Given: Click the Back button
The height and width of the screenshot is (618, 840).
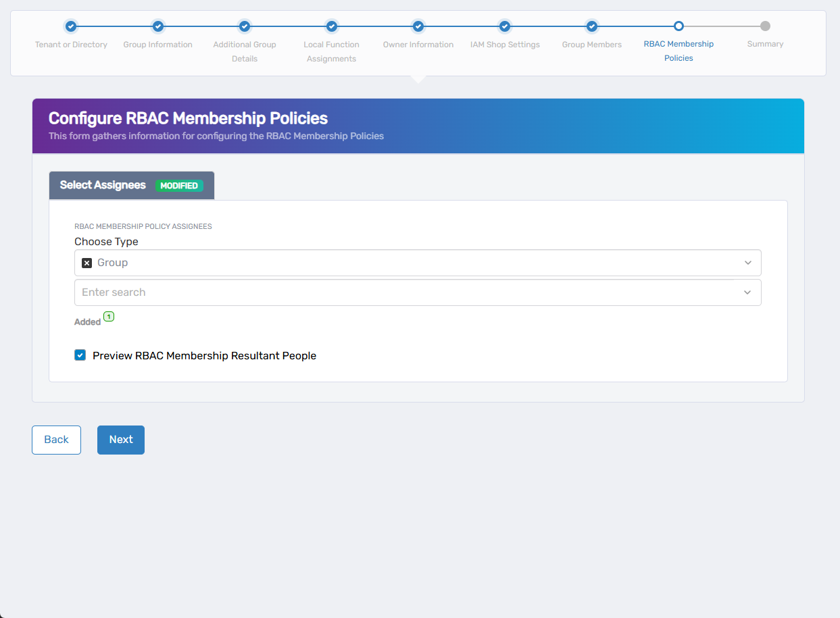Looking at the screenshot, I should [x=56, y=439].
